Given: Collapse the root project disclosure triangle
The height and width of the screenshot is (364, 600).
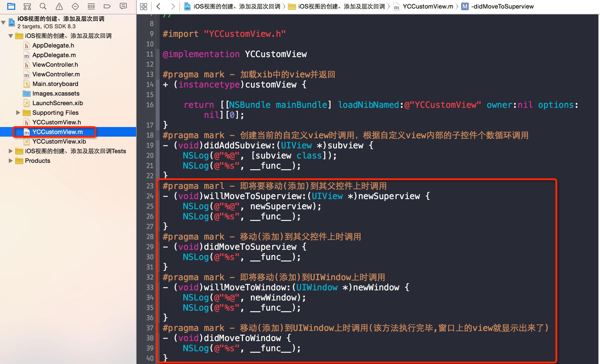Looking at the screenshot, I should (3, 22).
